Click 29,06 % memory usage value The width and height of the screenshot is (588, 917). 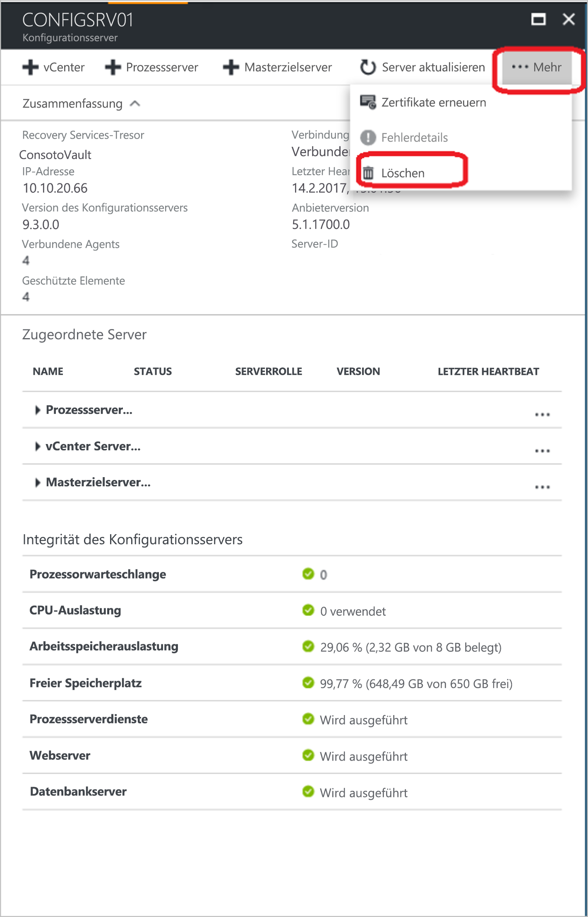411,648
